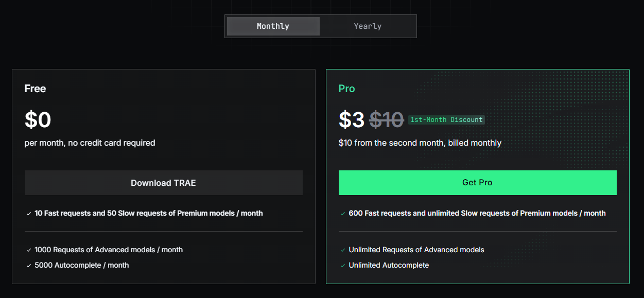Click "5000 Autocomplete / month" feature text
The width and height of the screenshot is (644, 298).
pos(81,265)
